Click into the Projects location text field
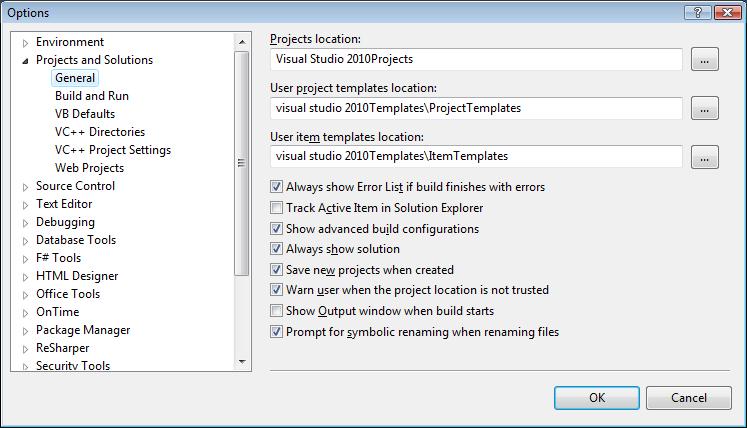This screenshot has width=747, height=428. [476, 60]
